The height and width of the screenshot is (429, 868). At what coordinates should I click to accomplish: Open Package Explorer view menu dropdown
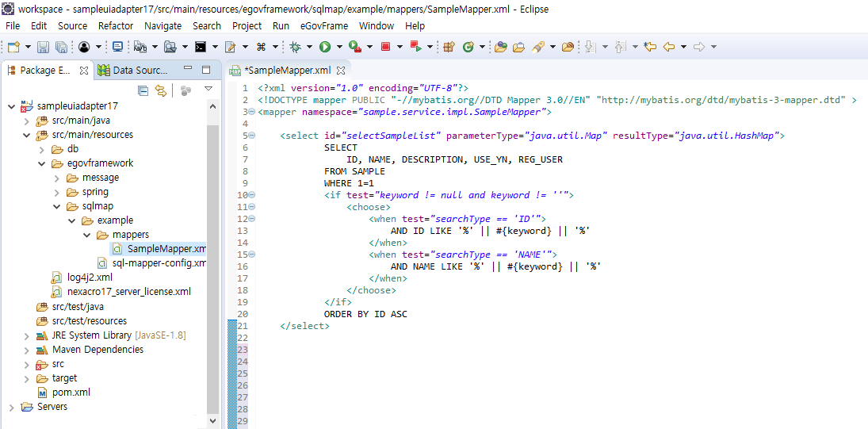coord(208,90)
